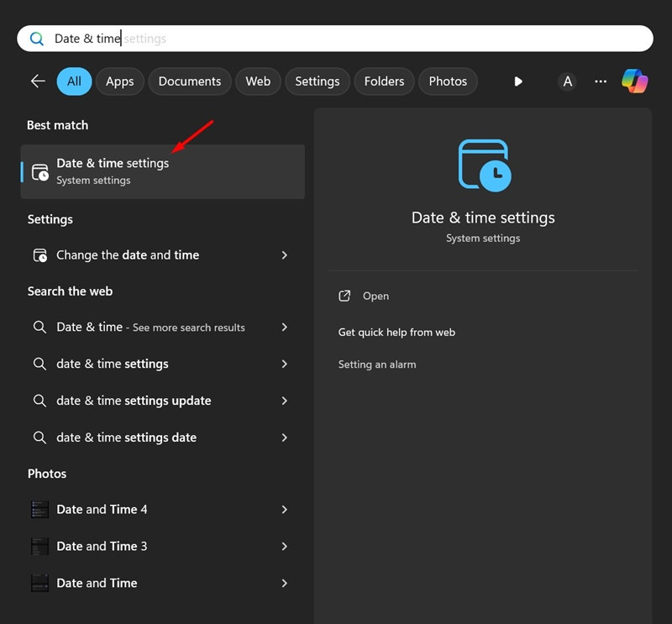The image size is (672, 624).
Task: Click the 'Get quick help from web' heading
Action: tap(396, 332)
